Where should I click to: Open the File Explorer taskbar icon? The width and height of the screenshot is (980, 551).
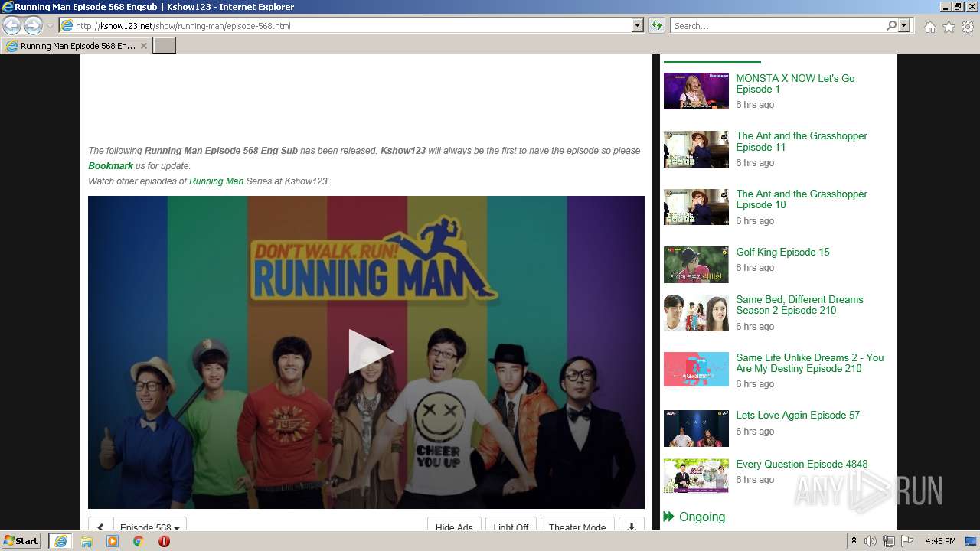coord(87,541)
